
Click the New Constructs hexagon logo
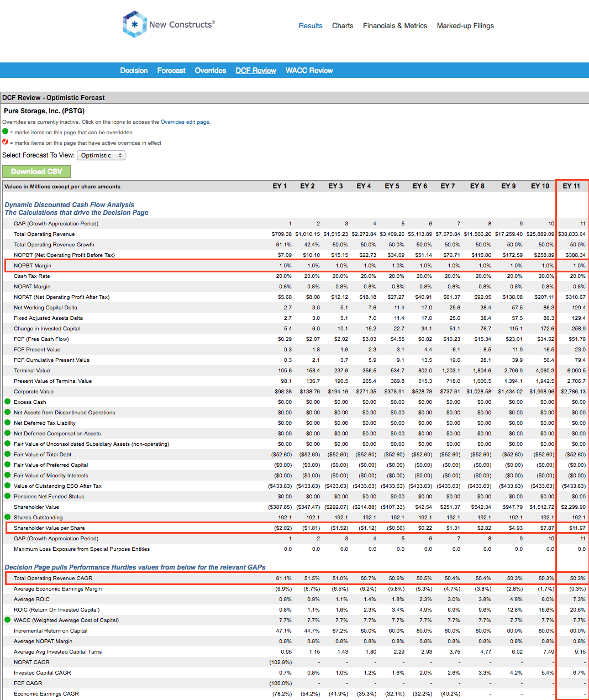tap(134, 24)
